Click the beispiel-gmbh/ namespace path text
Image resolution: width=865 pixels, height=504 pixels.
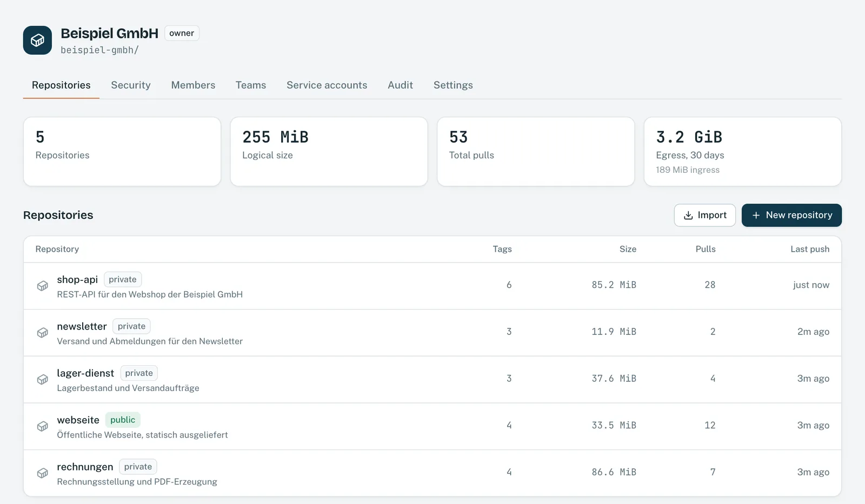[x=99, y=50]
